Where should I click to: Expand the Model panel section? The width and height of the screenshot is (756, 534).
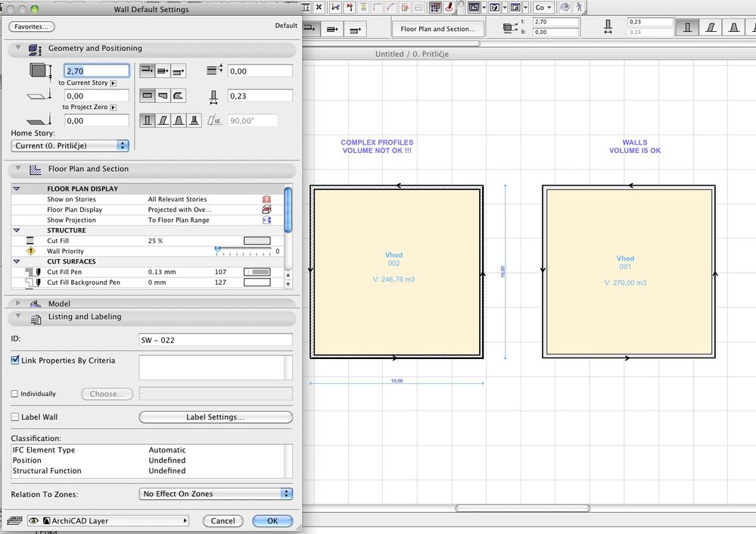tap(18, 303)
